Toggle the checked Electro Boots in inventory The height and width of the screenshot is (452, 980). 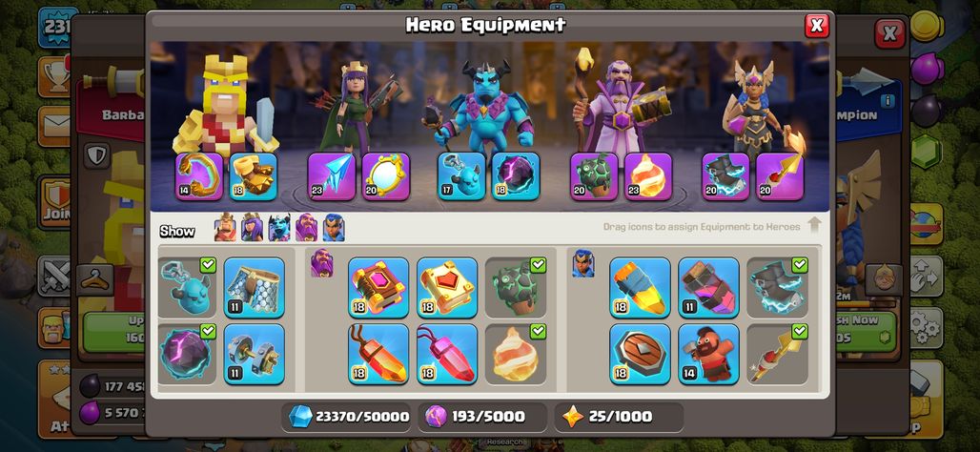pos(778,288)
